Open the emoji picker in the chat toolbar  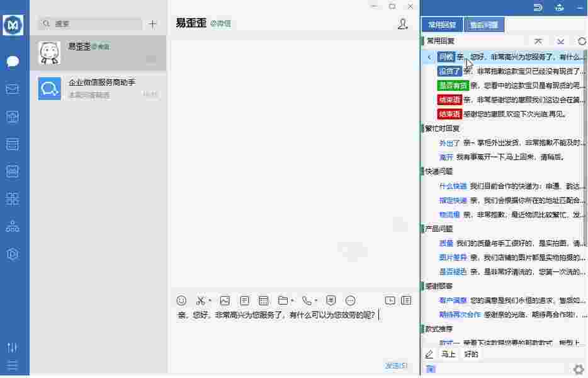pos(181,301)
